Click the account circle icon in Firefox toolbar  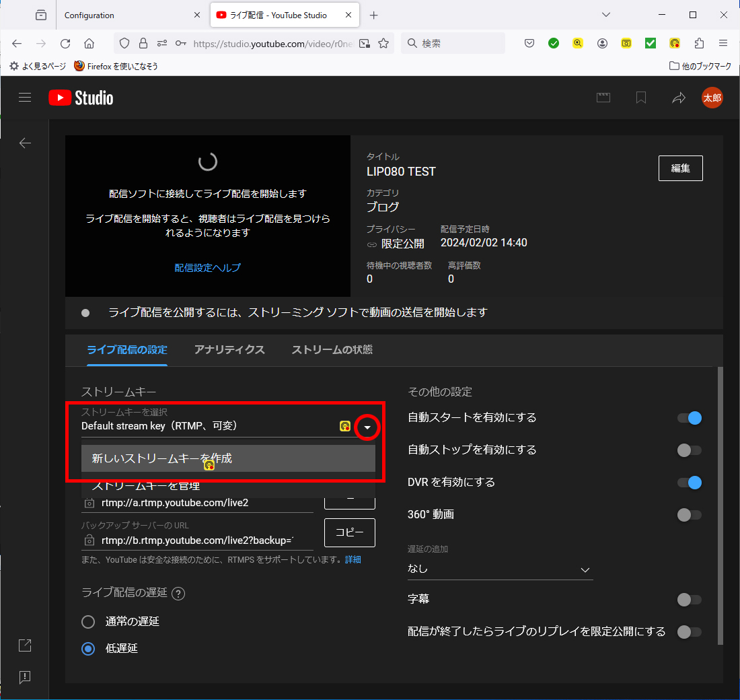[602, 44]
